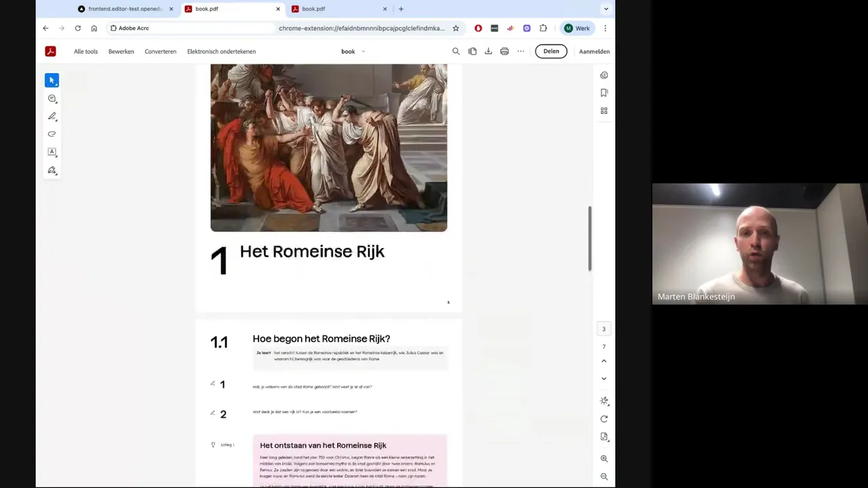868x488 pixels.
Task: Go to the next page arrow
Action: tap(604, 378)
